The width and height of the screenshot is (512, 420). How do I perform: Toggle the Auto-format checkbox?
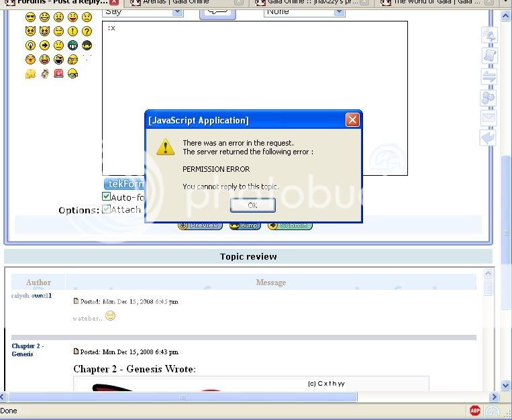106,197
